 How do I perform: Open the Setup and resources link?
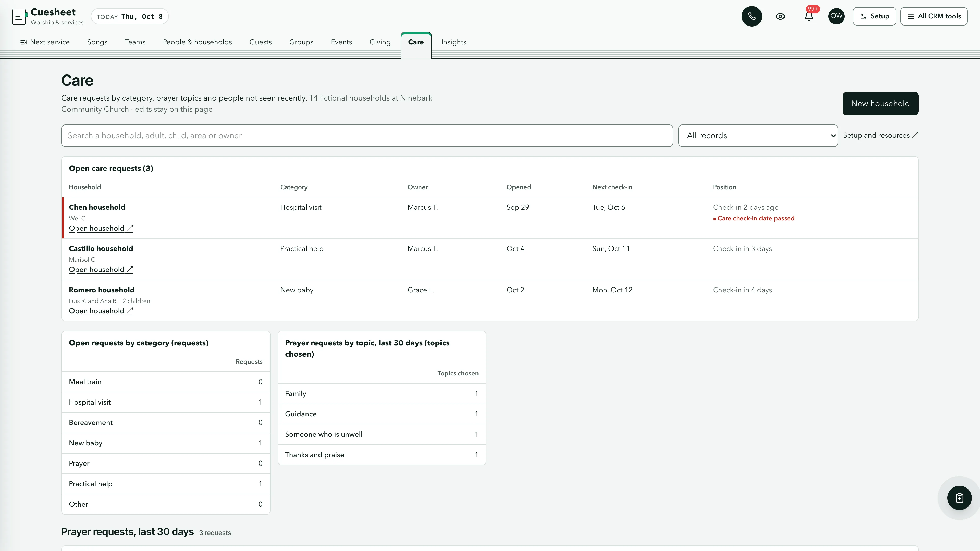[880, 135]
